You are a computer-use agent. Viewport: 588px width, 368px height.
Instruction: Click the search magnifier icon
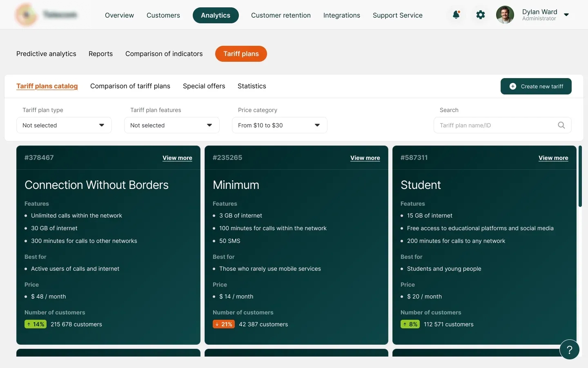click(x=561, y=125)
